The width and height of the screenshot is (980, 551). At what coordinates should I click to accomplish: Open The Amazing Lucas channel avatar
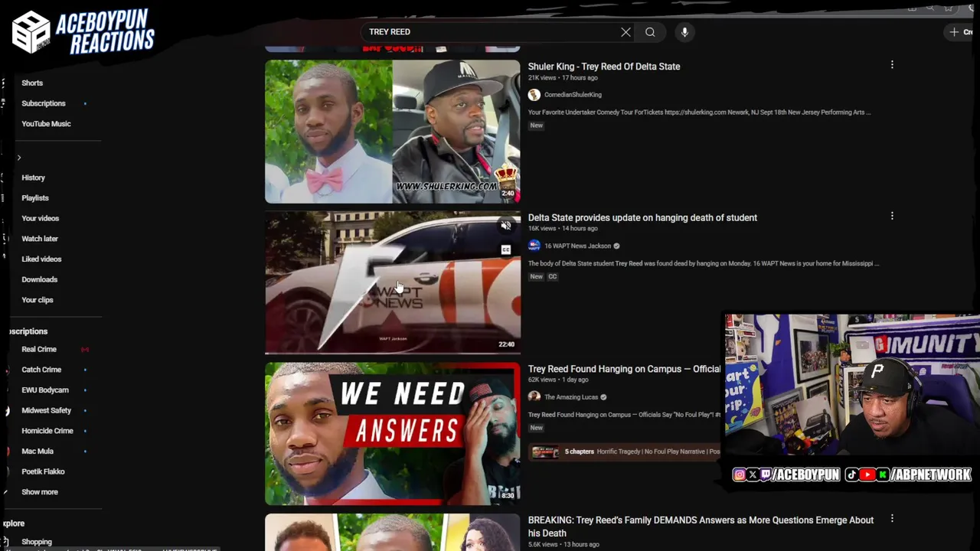(534, 397)
